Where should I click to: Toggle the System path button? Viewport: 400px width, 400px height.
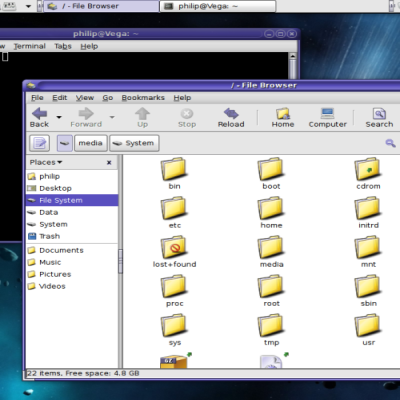click(x=134, y=143)
